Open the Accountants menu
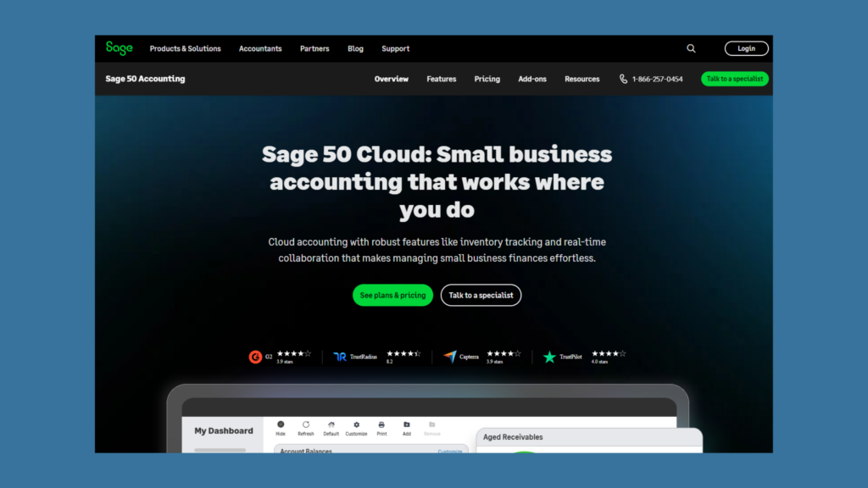Screen dimensions: 868x488 point(260,49)
